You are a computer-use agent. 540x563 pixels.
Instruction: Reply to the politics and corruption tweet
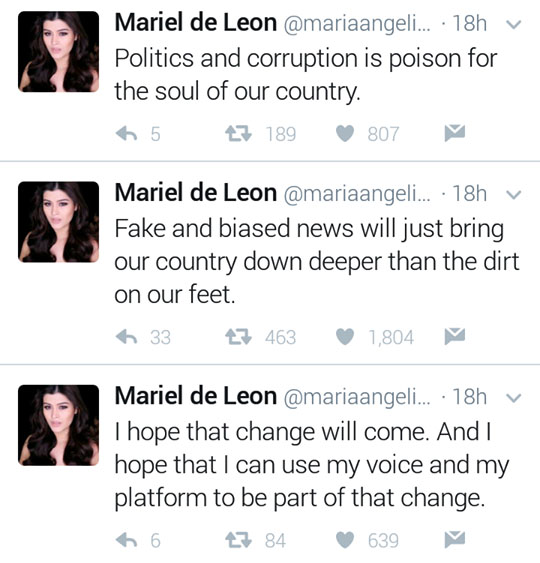(x=126, y=134)
